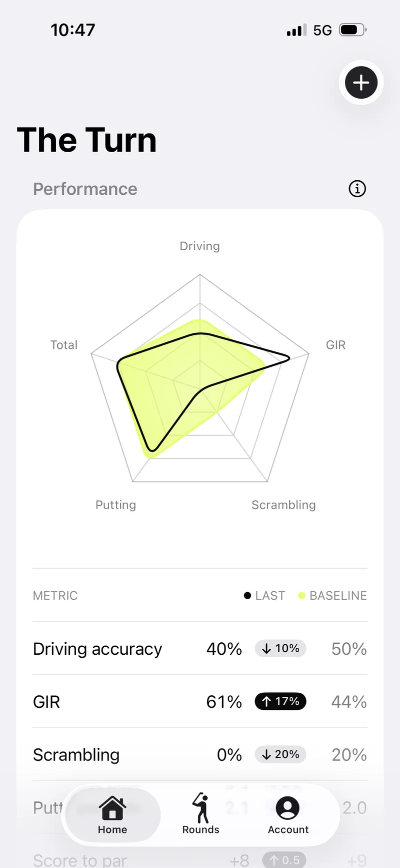Screen dimensions: 400x868
Task: Tap the Account person icon
Action: pyautogui.click(x=287, y=807)
